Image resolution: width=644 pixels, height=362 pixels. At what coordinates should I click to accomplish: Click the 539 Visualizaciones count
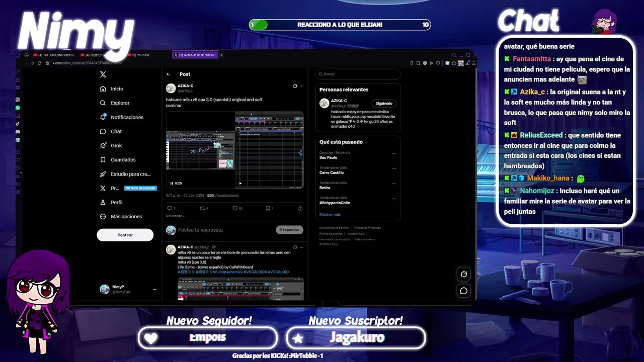tap(223, 196)
